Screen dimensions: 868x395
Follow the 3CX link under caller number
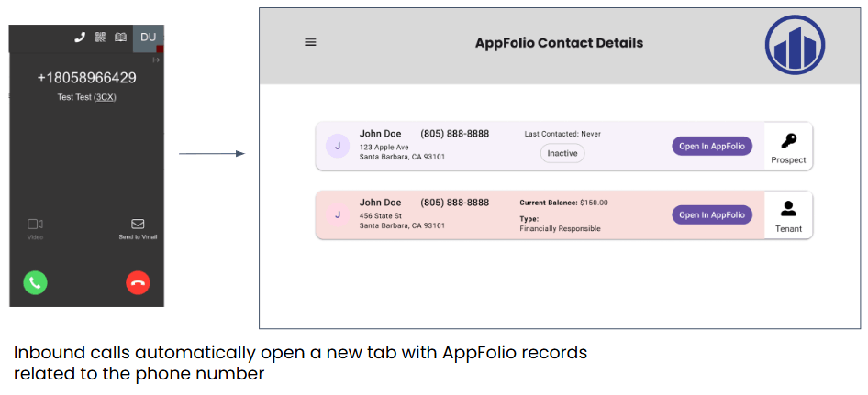coord(105,97)
